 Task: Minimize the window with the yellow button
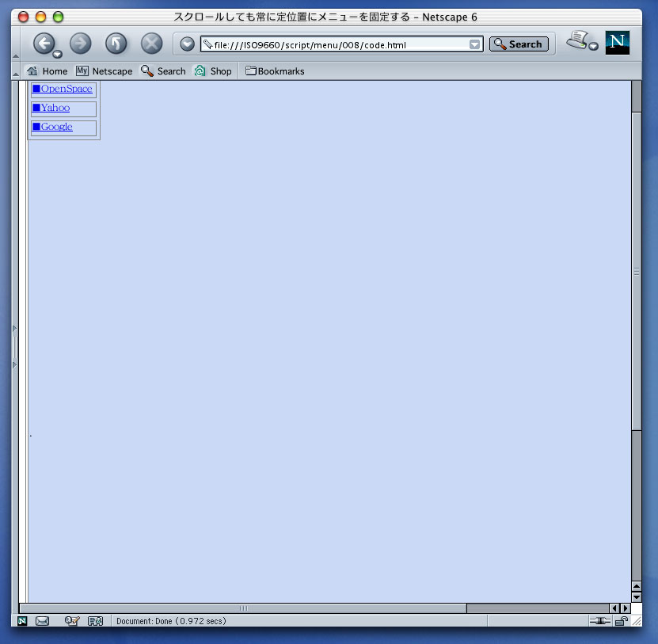point(40,17)
